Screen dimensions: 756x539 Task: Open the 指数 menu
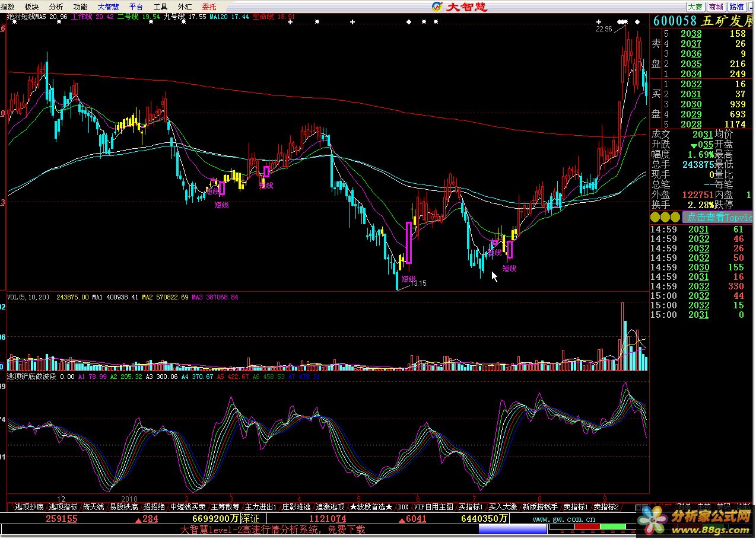pos(7,7)
